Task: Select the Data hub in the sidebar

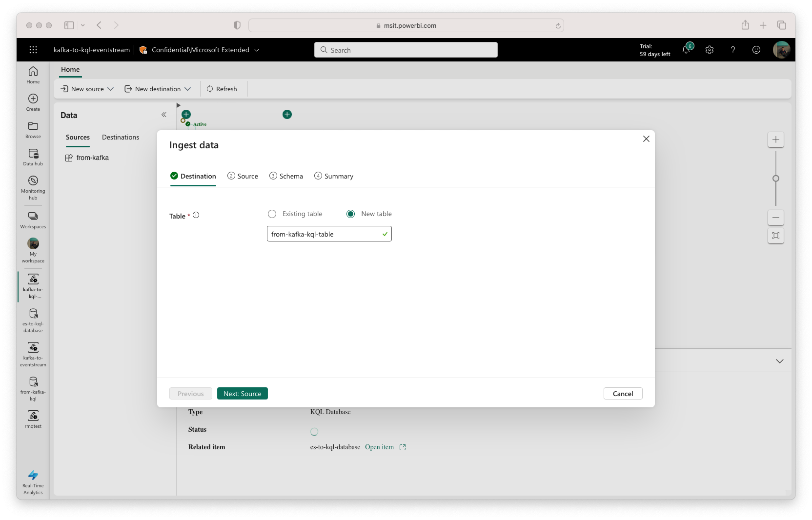Action: pyautogui.click(x=33, y=157)
